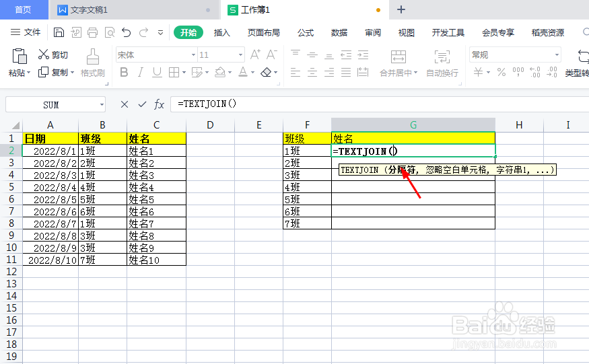589x364 pixels.
Task: Toggle Bold formatting
Action: point(124,72)
